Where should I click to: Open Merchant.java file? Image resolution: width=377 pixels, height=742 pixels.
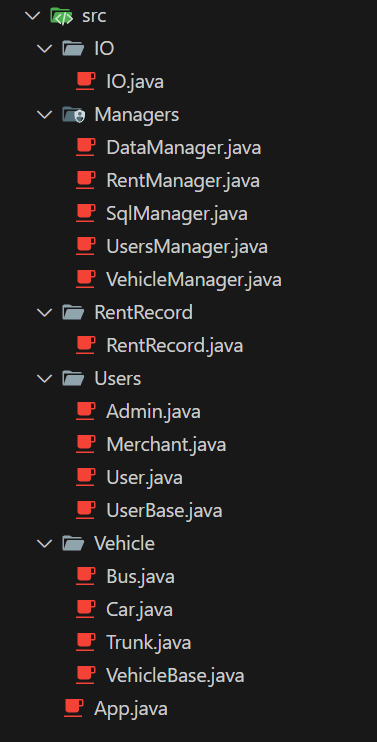[x=166, y=445]
